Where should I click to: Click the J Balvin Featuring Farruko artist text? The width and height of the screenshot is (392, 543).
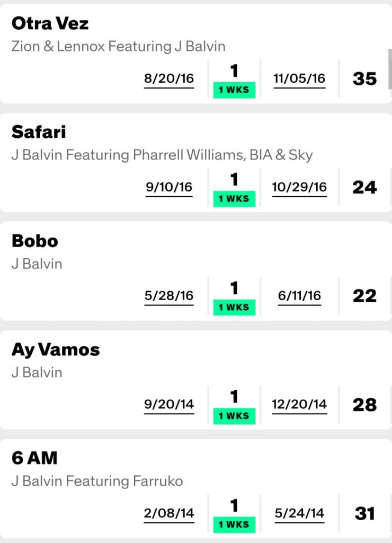coord(97,481)
